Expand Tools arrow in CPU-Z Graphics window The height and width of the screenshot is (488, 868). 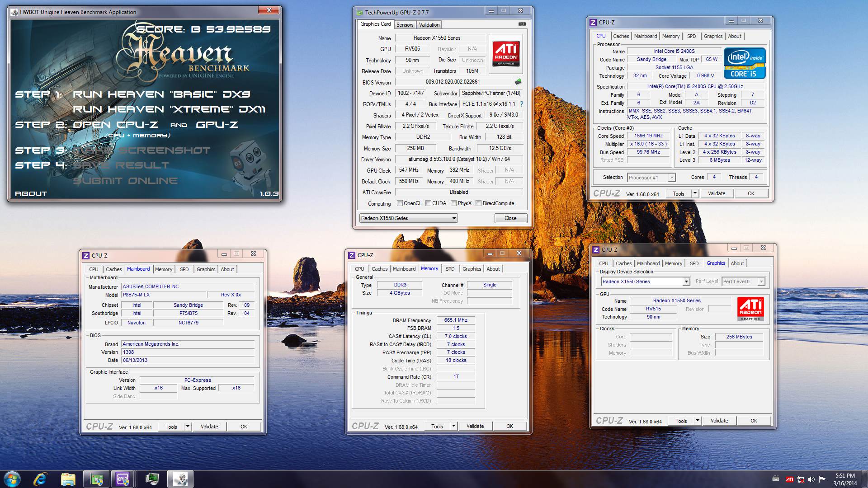698,421
